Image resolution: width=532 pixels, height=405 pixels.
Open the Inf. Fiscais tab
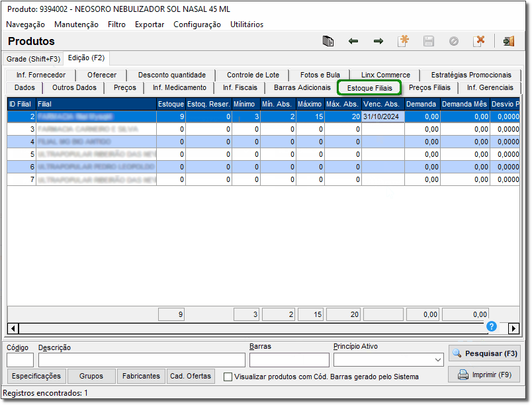(240, 87)
